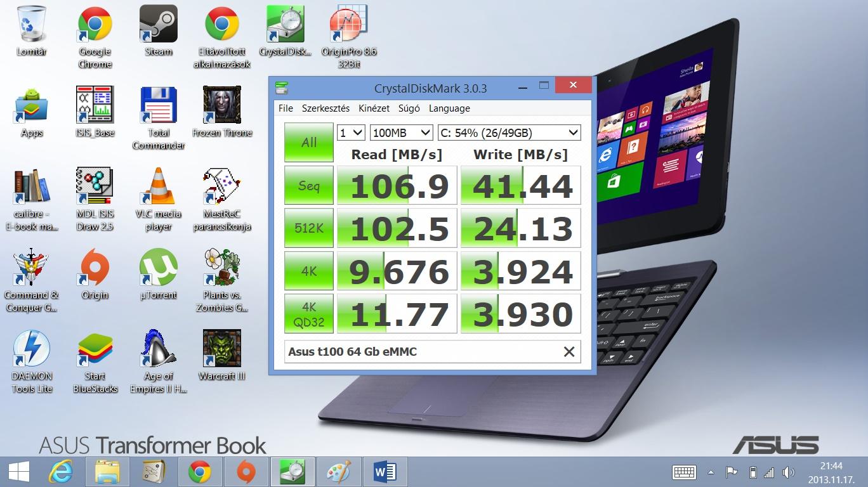Image resolution: width=868 pixels, height=487 pixels.
Task: Open the clock showing 21:44
Action: pyautogui.click(x=831, y=472)
